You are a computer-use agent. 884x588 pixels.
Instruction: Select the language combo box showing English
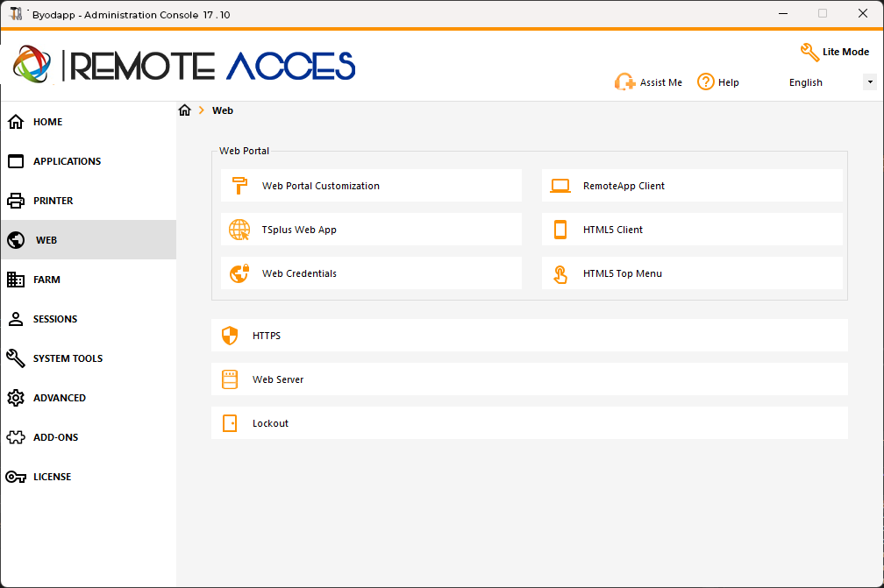tap(830, 82)
